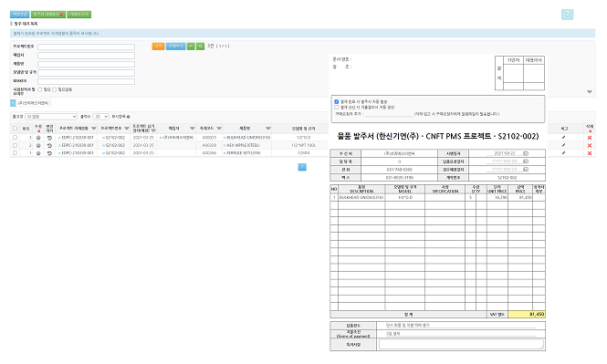
Task: Open change history icon in BULKHEAD UNION row
Action: pyautogui.click(x=49, y=138)
